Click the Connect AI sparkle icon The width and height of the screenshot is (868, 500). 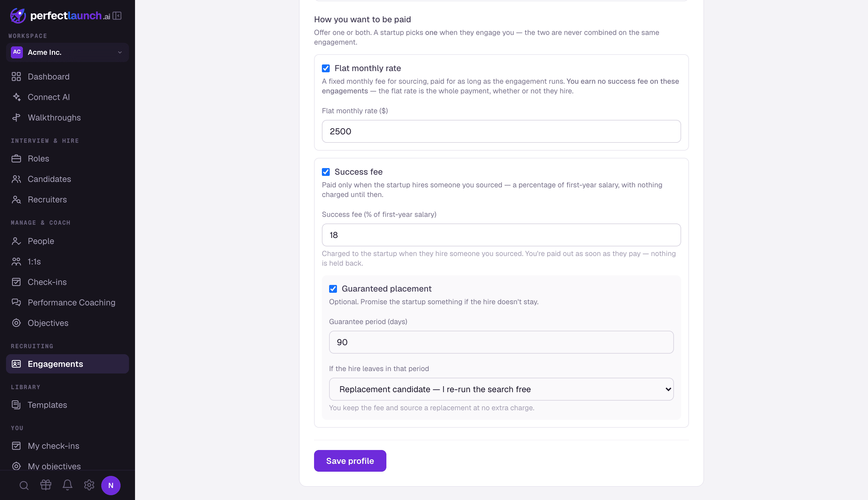[16, 97]
